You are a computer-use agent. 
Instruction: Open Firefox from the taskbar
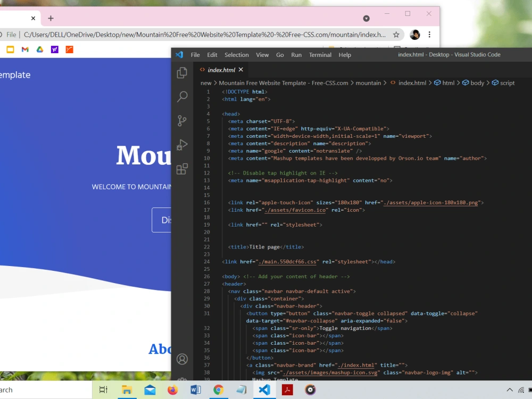(173, 390)
